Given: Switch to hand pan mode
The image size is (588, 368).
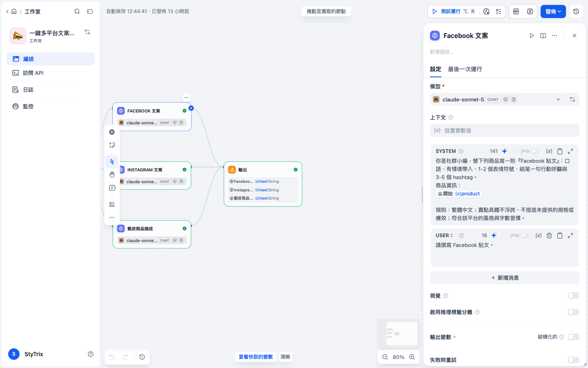Looking at the screenshot, I should coord(112,175).
